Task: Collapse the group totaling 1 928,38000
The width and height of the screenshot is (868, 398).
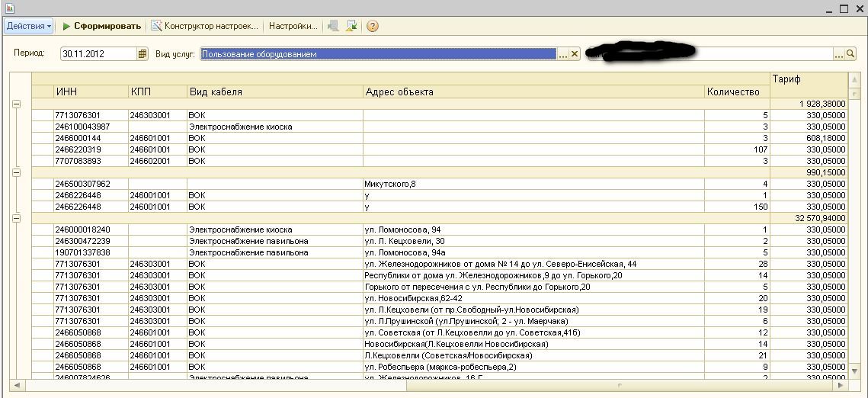Action: tap(16, 104)
